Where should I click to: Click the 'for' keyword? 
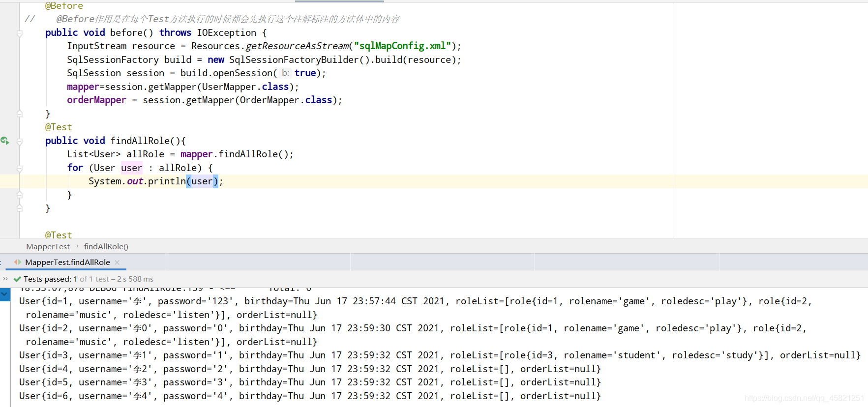pos(75,168)
